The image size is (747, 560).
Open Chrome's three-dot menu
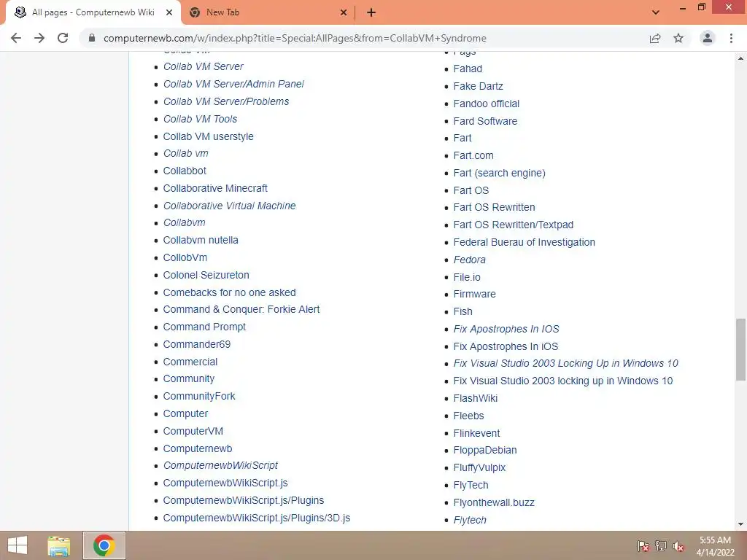[x=731, y=38]
